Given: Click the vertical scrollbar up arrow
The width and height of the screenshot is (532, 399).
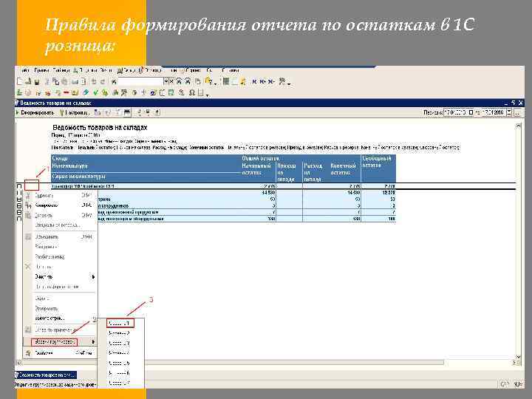Looking at the screenshot, I should [x=518, y=126].
